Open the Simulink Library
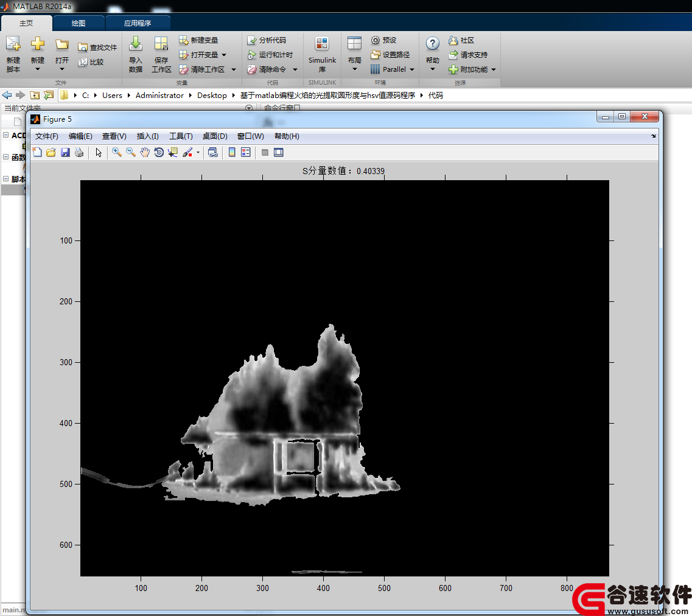692x616 pixels. 322,54
